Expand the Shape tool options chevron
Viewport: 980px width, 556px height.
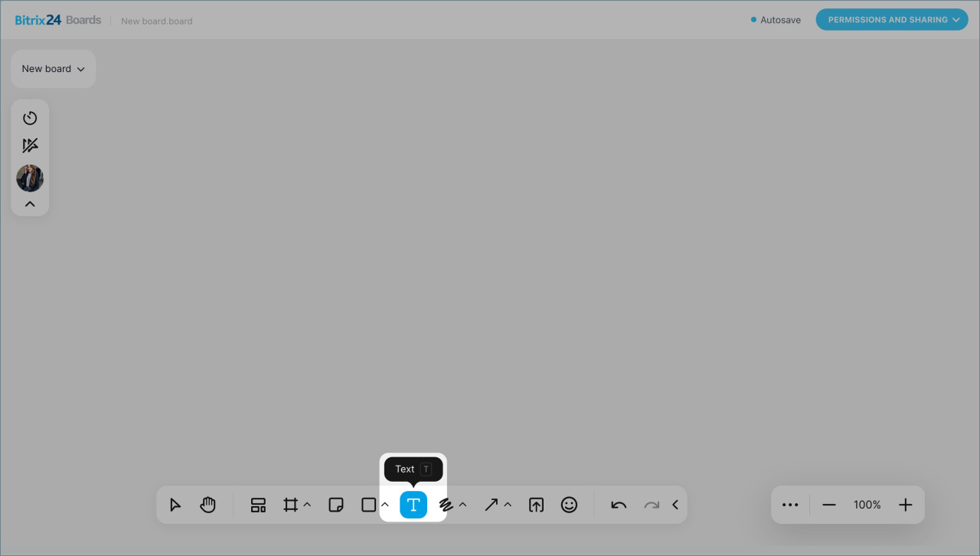385,505
